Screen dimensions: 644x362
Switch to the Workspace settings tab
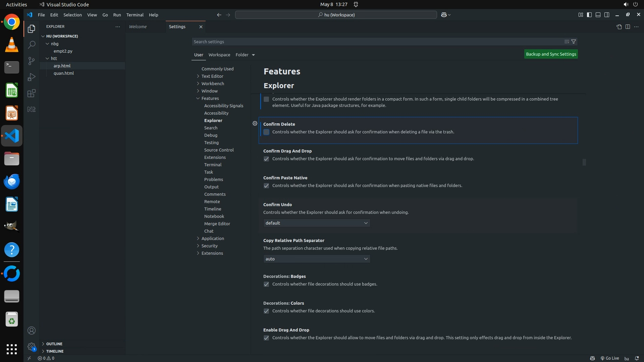click(x=219, y=55)
